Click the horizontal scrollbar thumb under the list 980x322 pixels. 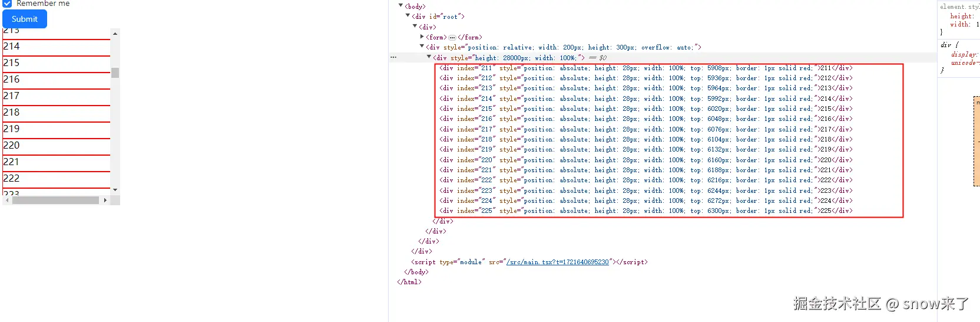click(x=56, y=201)
